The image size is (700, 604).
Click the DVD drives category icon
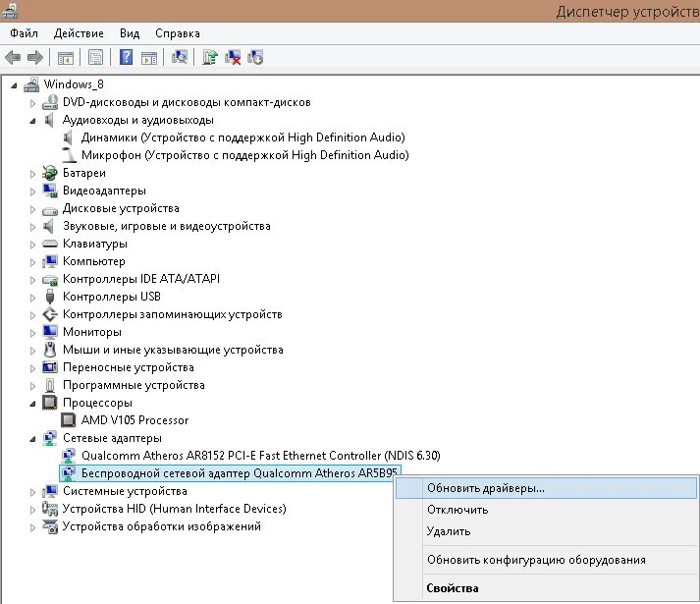(x=50, y=102)
